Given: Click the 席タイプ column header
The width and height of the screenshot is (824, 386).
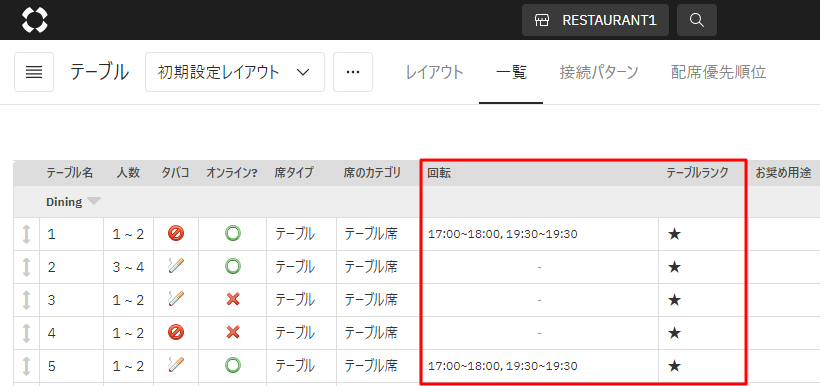Looking at the screenshot, I should (294, 173).
